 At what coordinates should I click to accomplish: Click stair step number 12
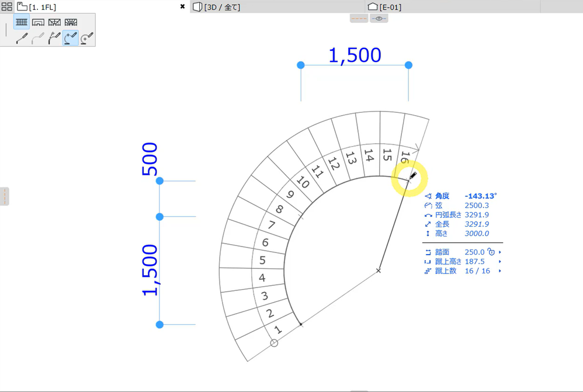pos(334,164)
